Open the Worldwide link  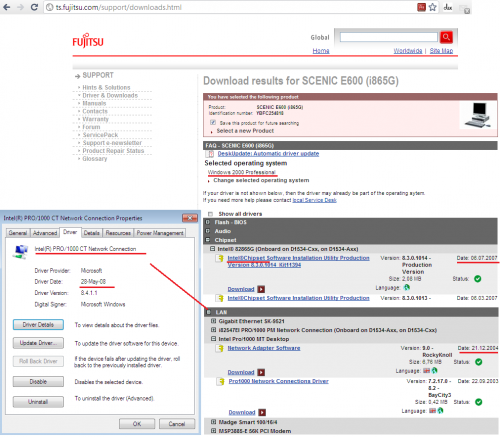pyautogui.click(x=408, y=51)
